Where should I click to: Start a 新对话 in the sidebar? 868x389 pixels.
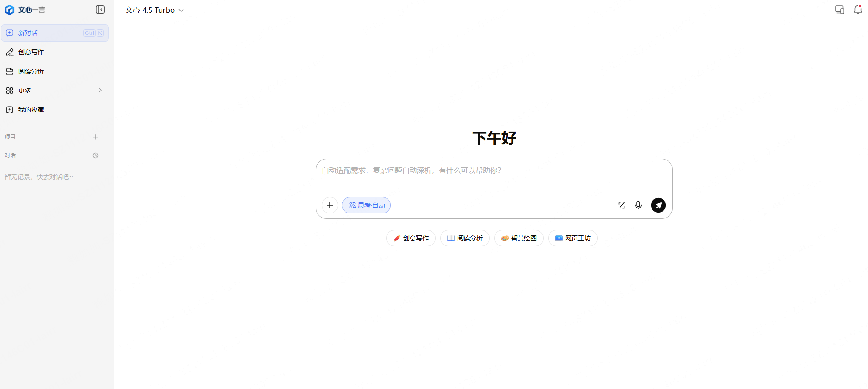pyautogui.click(x=55, y=33)
